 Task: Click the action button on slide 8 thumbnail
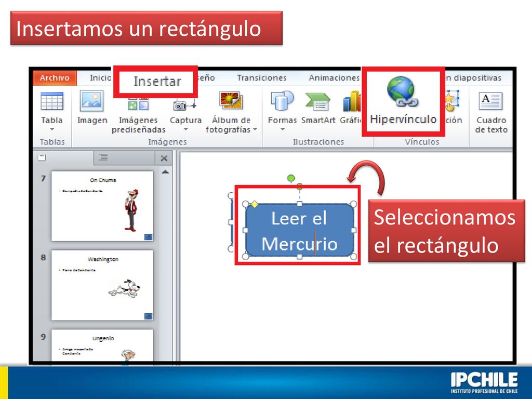(148, 316)
